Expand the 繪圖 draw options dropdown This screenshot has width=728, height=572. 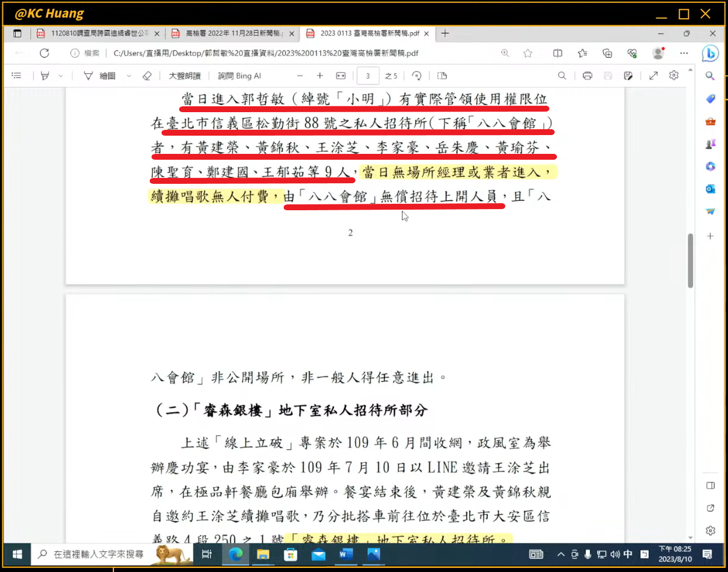point(129,76)
